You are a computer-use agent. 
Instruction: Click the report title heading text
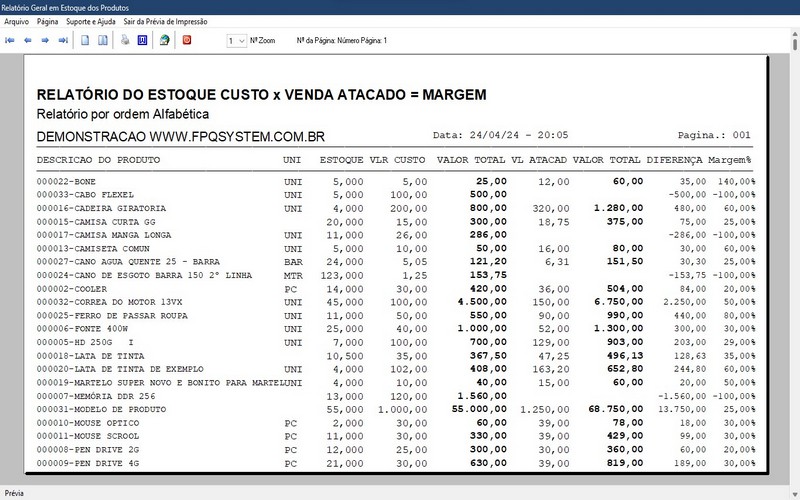tap(261, 95)
